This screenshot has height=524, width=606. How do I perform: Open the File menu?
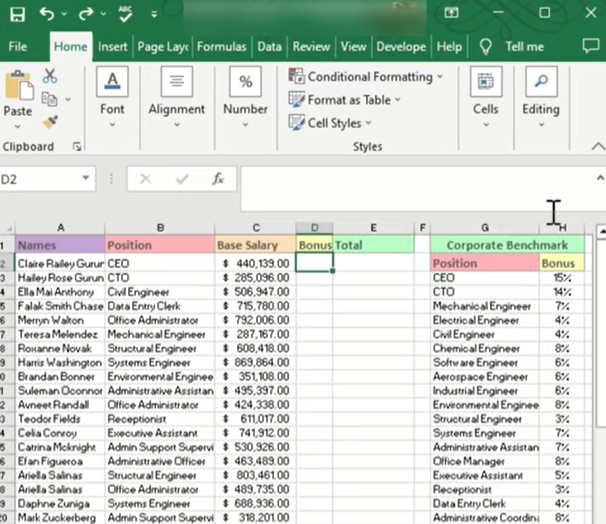coord(18,46)
